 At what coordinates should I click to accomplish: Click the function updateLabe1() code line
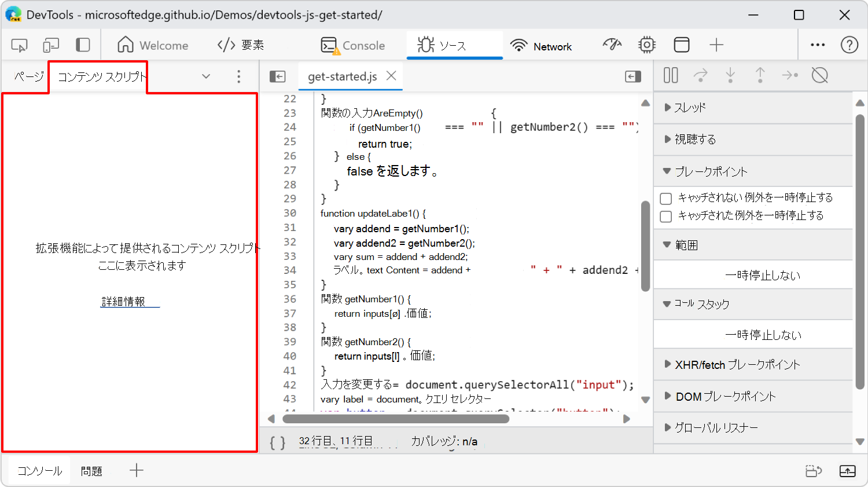coord(373,213)
